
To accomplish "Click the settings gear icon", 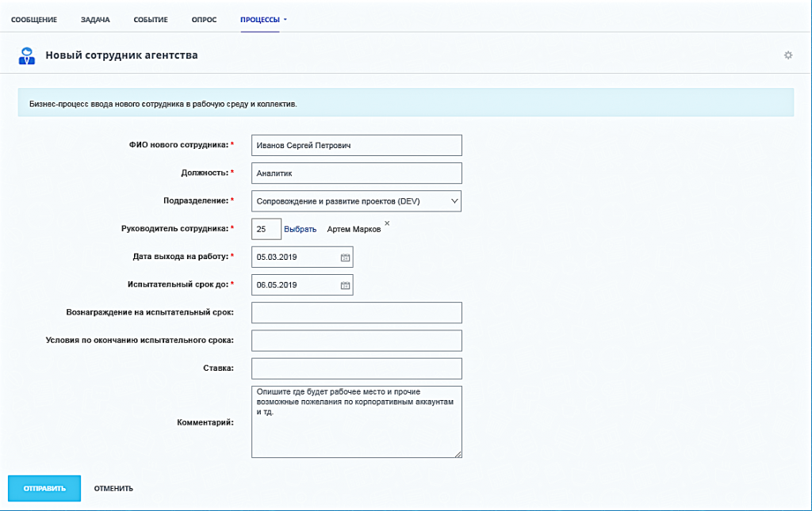I will pyautogui.click(x=787, y=55).
